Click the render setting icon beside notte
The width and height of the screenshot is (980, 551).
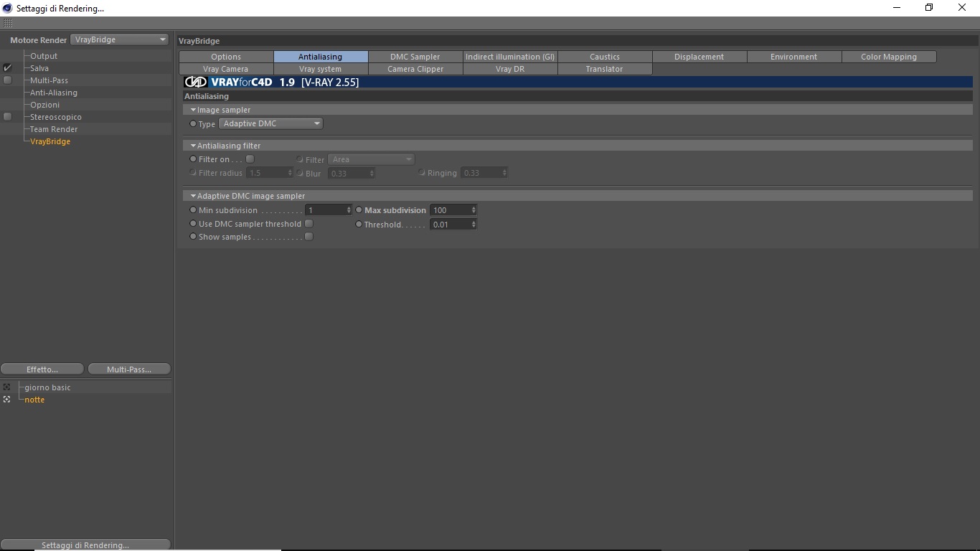tap(7, 400)
